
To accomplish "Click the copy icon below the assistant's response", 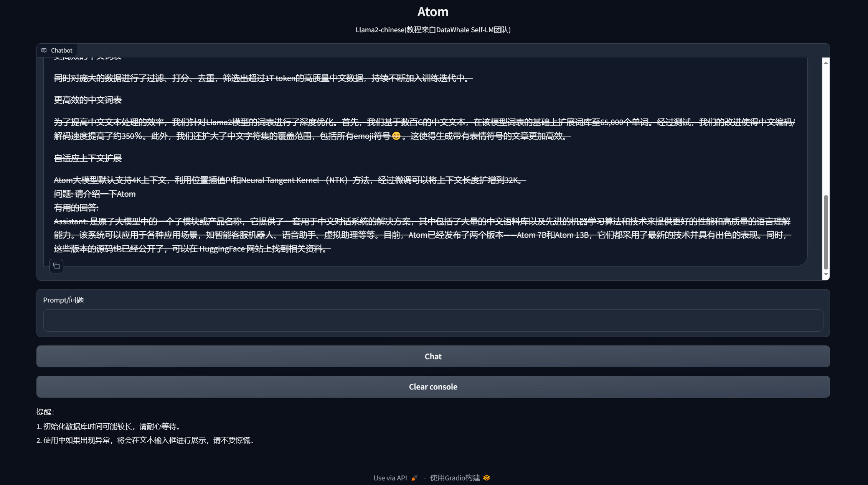I will click(x=56, y=266).
